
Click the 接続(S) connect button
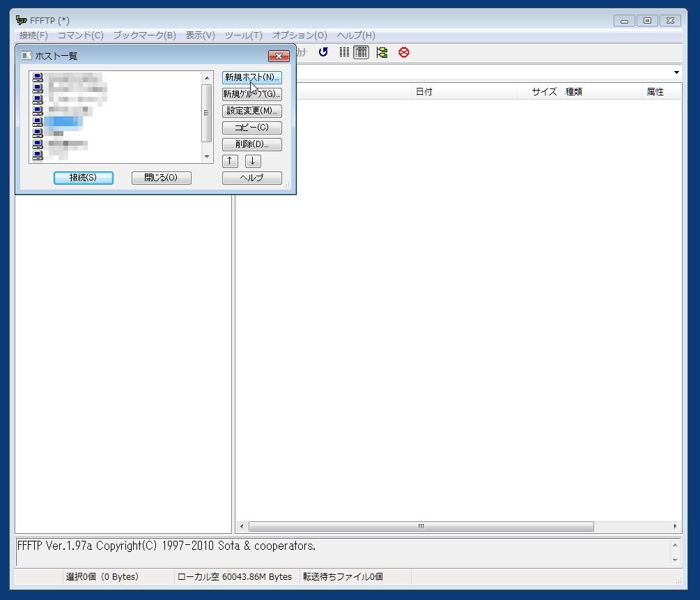tap(84, 178)
